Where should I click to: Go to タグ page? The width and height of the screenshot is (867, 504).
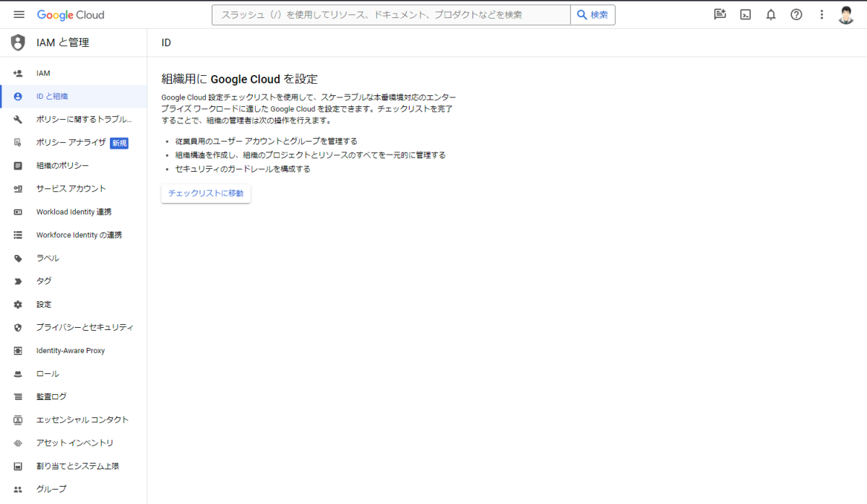click(x=73, y=281)
